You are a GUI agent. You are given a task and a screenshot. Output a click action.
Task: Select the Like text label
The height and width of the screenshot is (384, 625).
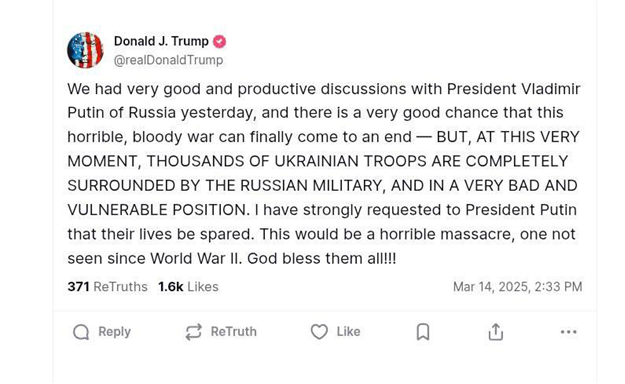348,332
